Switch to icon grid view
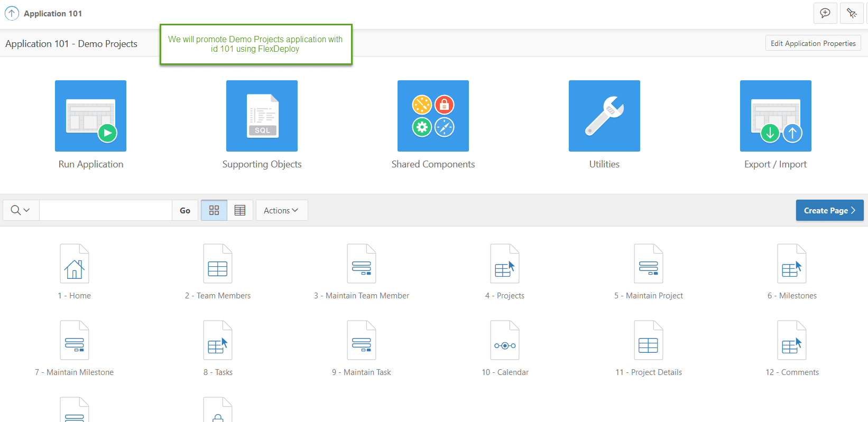The width and height of the screenshot is (868, 422). pos(214,210)
